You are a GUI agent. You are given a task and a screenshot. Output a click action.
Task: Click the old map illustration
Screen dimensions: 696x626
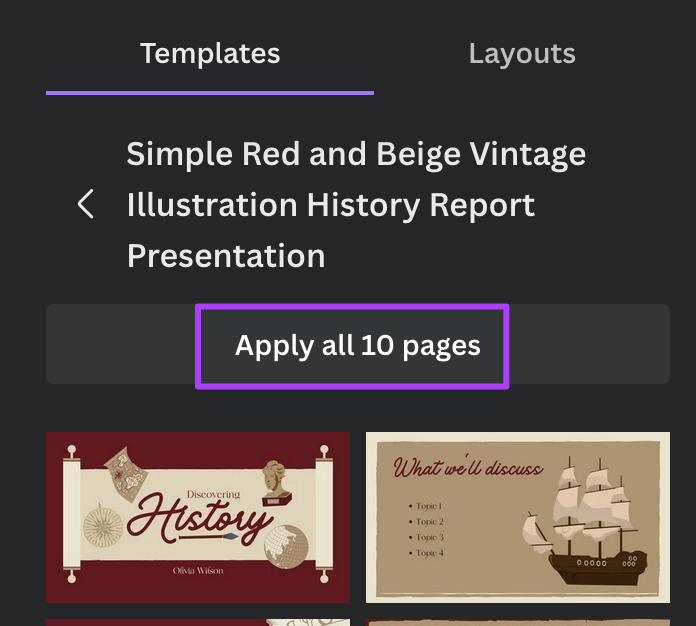tap(124, 474)
